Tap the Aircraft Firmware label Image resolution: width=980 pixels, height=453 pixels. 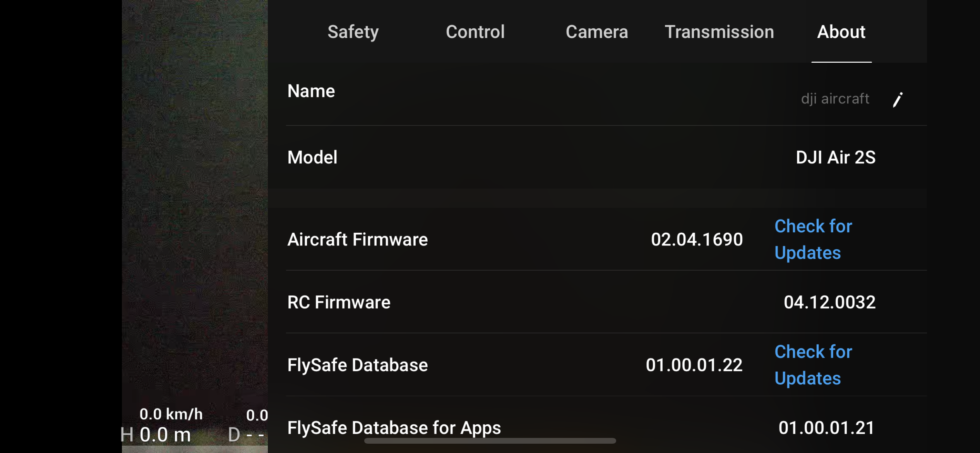pos(357,239)
